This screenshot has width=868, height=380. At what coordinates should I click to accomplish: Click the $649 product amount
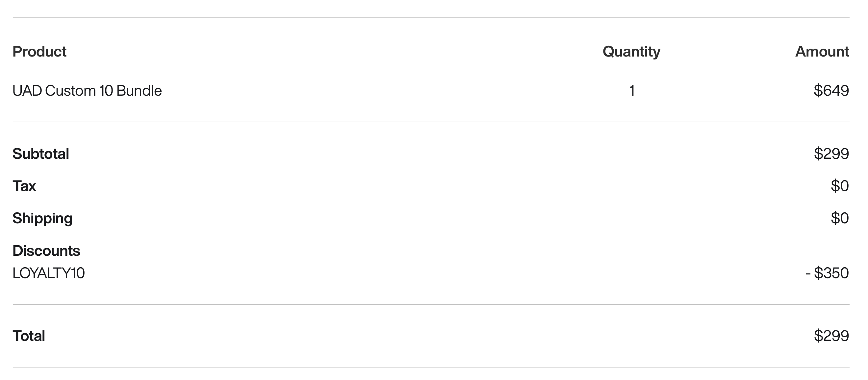(831, 90)
